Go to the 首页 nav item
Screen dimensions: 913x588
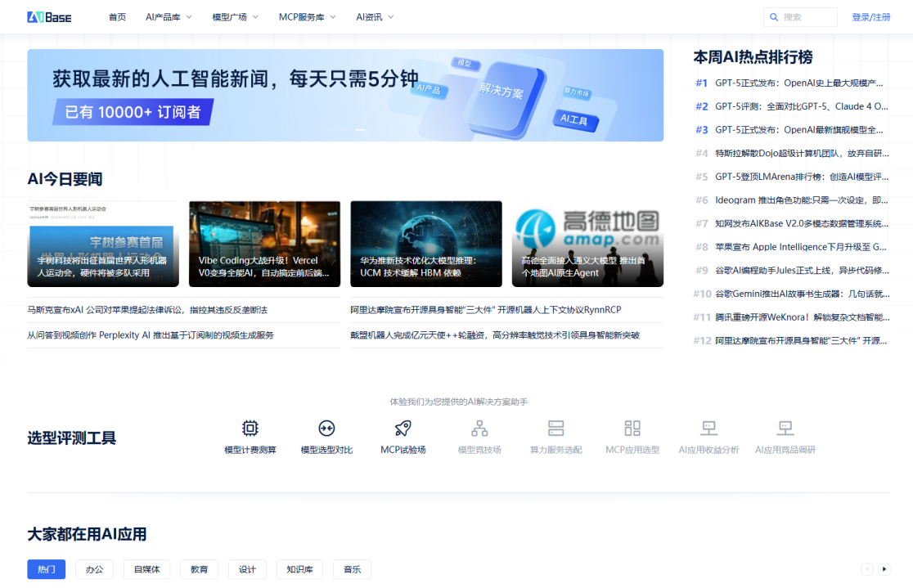click(117, 17)
